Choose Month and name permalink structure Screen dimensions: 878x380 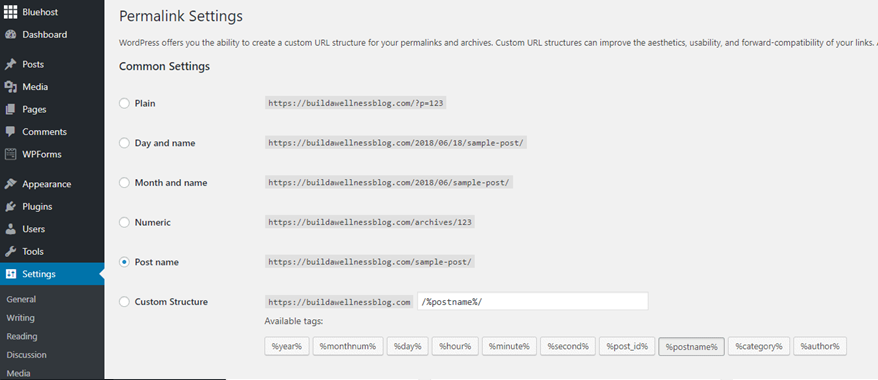[124, 183]
